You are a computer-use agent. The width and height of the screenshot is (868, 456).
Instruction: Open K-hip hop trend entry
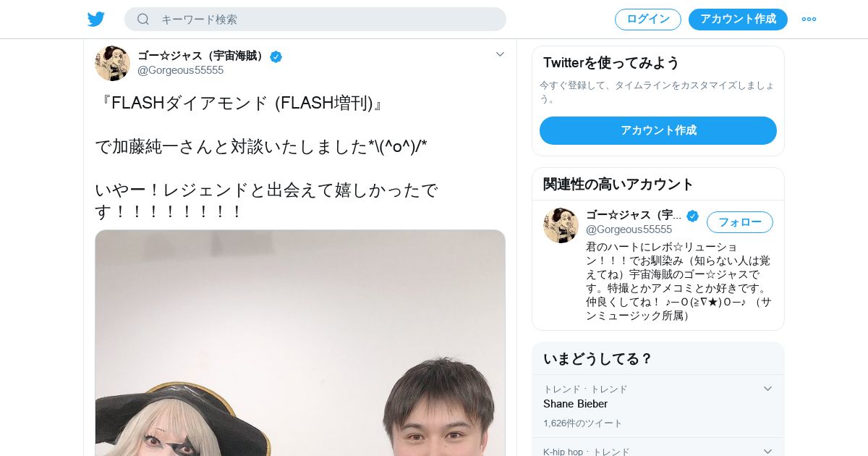click(658, 447)
